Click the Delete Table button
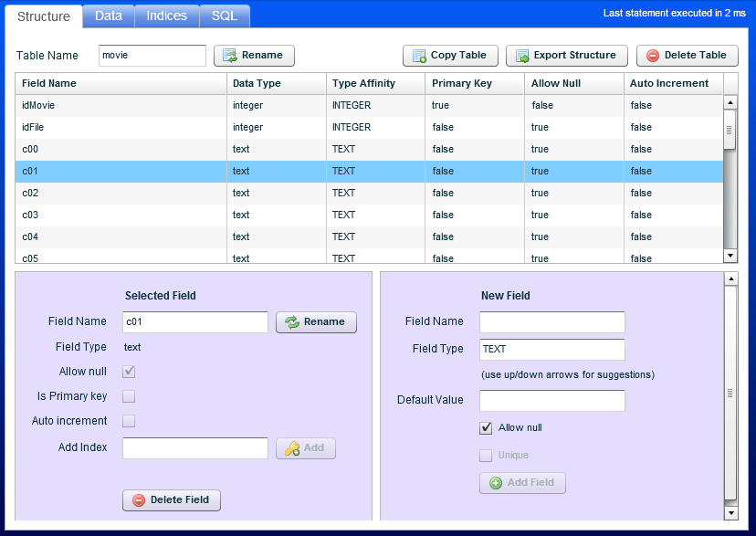Viewport: 756px width, 536px height. coord(687,56)
